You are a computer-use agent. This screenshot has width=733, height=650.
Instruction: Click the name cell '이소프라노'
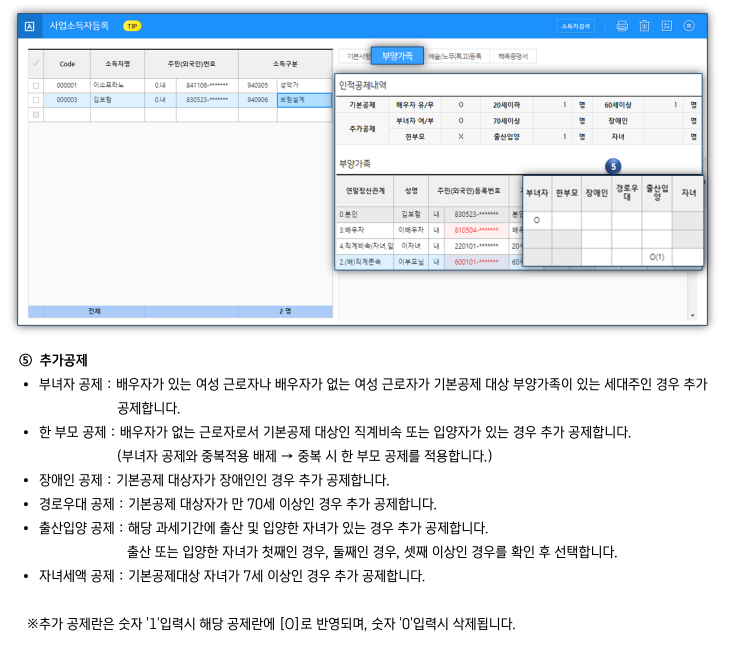117,85
